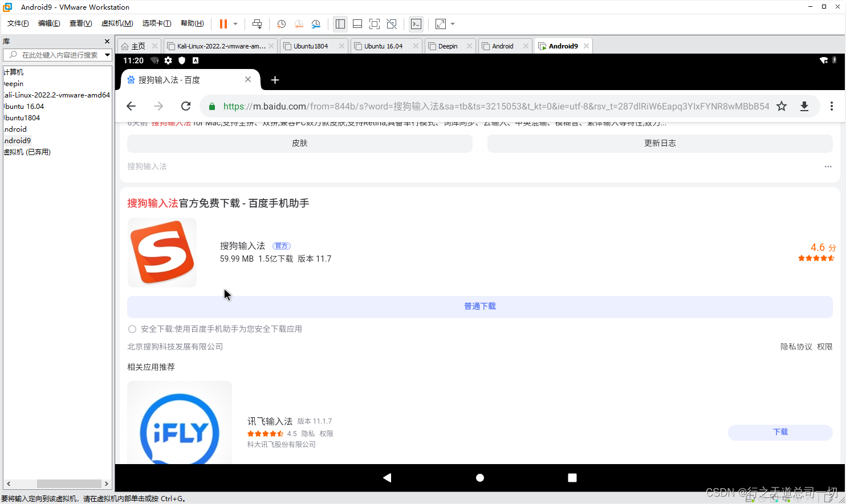Select the 安全下载 radio button

132,329
